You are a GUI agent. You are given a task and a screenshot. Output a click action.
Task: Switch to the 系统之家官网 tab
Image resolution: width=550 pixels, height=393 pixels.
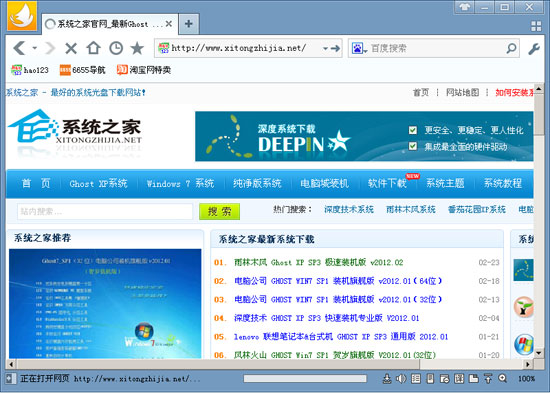click(x=110, y=24)
